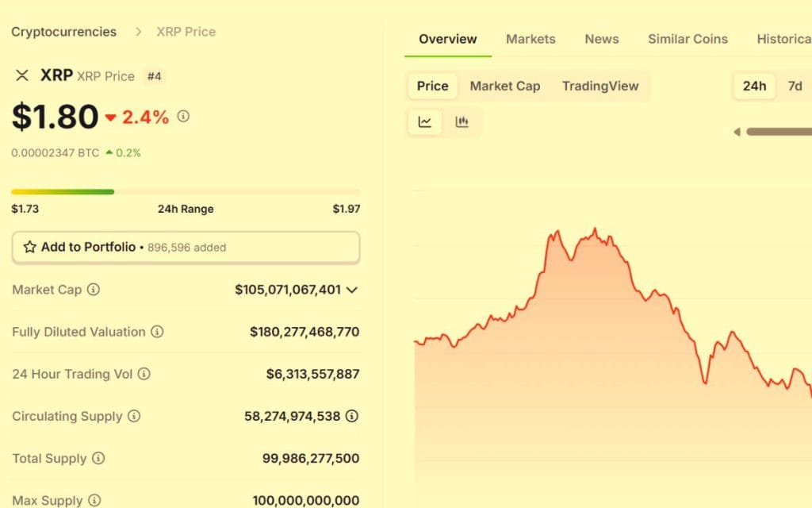Open the News tab
Screen dimensions: 812x508
click(602, 39)
